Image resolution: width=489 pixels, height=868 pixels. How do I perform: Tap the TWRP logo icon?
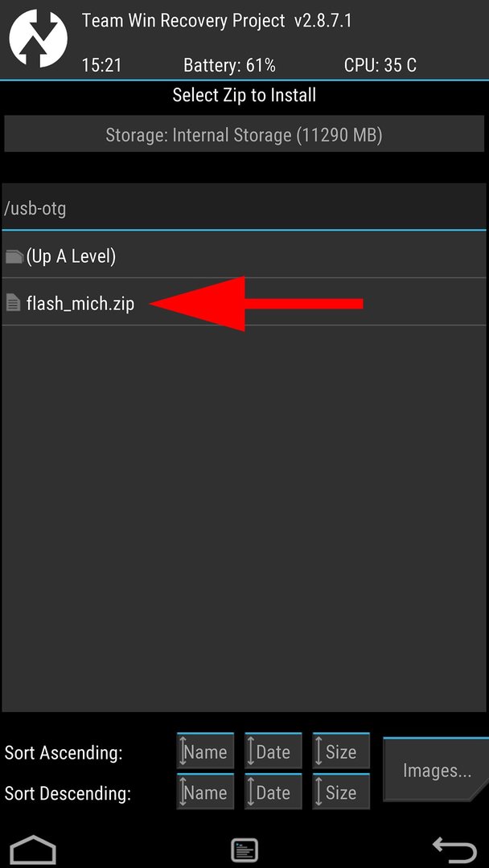(x=39, y=39)
